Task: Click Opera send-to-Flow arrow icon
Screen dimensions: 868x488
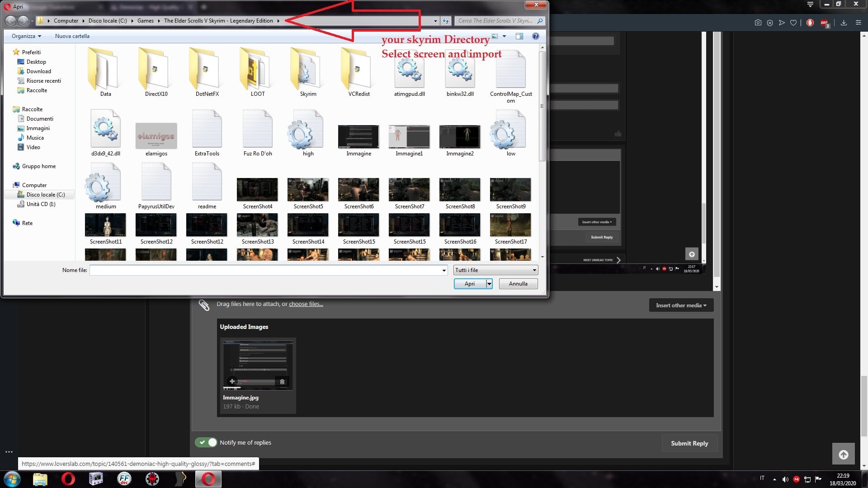Action: 782,23
